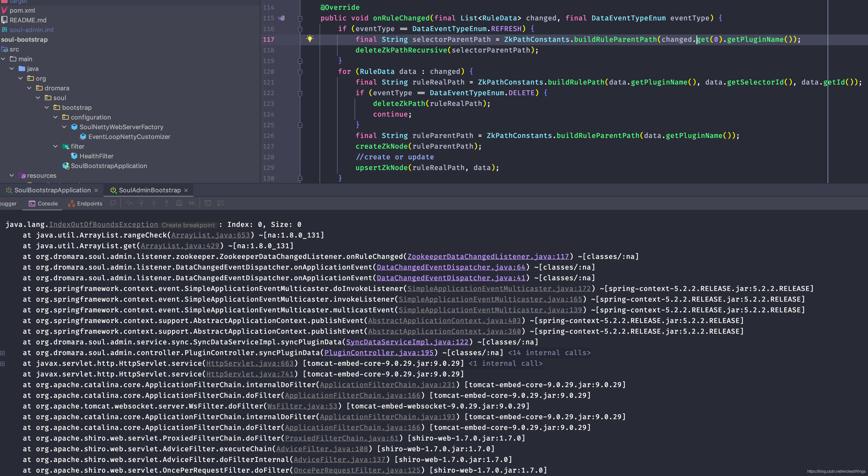Image resolution: width=868 pixels, height=476 pixels.
Task: Collapse the configuration folder in tree
Action: 56,117
